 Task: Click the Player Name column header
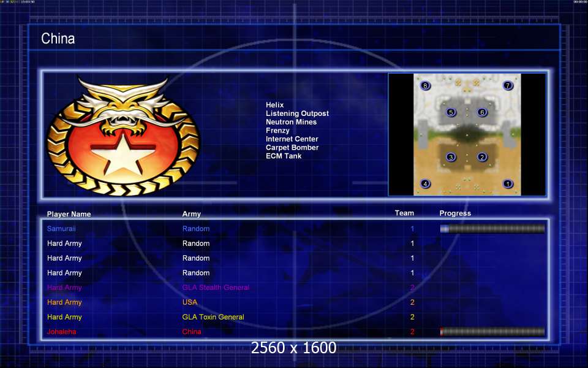tap(69, 214)
